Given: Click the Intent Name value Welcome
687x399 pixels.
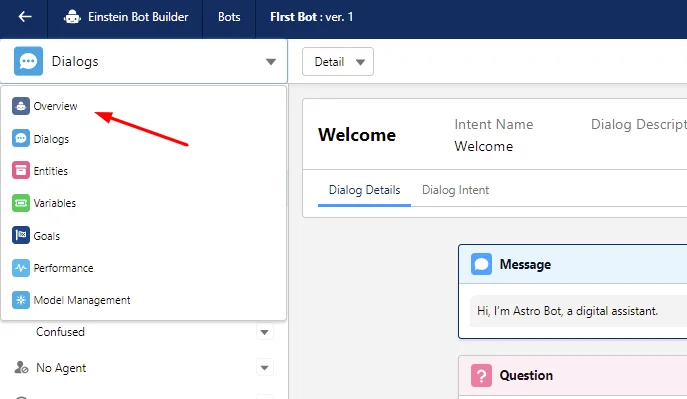Looking at the screenshot, I should pos(483,146).
